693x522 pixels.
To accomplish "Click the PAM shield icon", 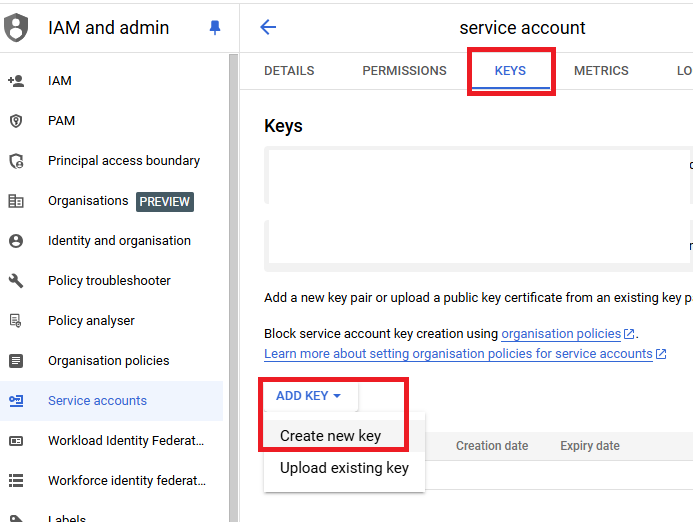I will (16, 121).
